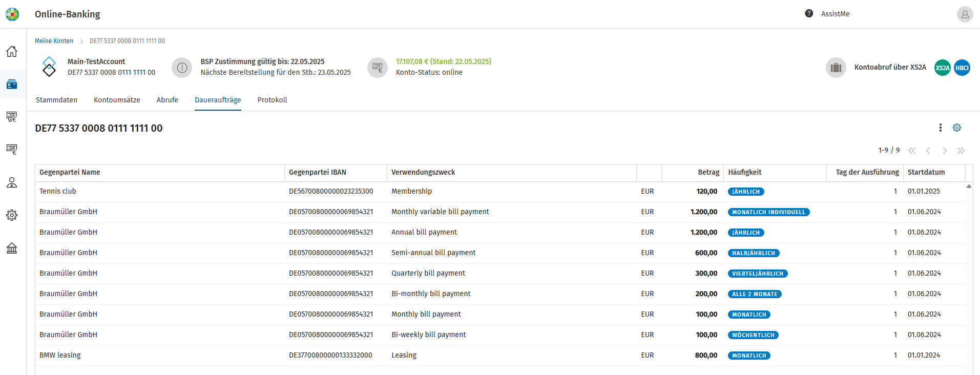The image size is (980, 375).
Task: Click the AssistMe link
Action: coord(835,14)
